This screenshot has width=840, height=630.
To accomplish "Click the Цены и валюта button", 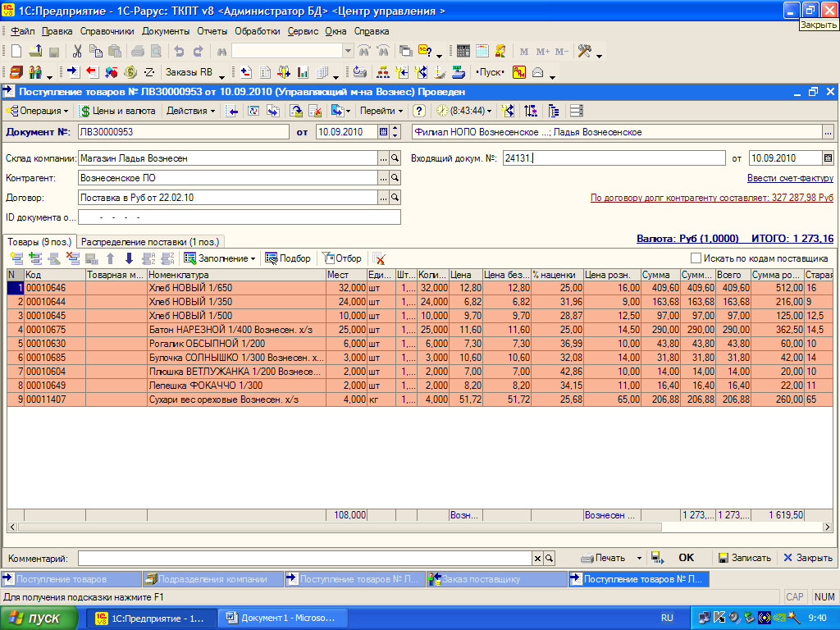I will click(x=118, y=111).
